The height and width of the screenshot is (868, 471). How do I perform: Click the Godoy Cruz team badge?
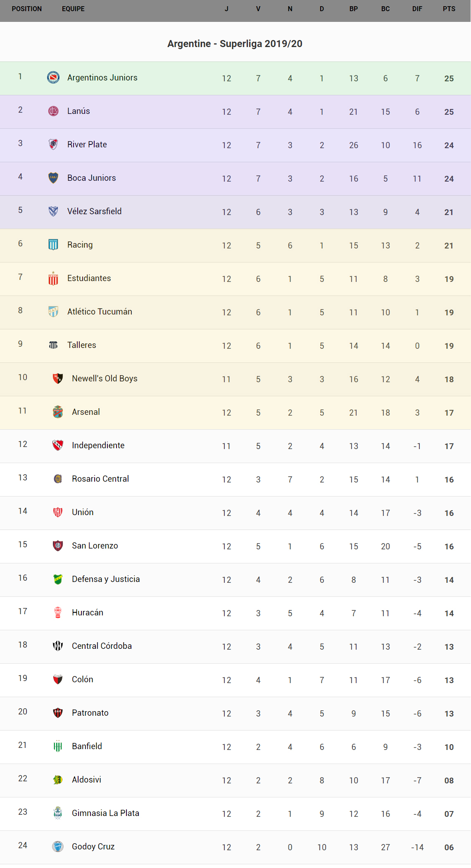[58, 846]
